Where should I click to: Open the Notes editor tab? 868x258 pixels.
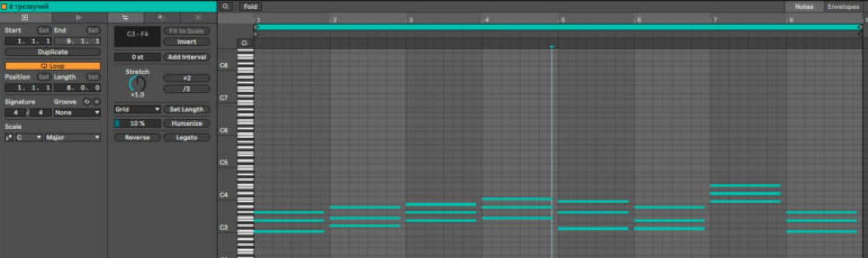tap(804, 6)
